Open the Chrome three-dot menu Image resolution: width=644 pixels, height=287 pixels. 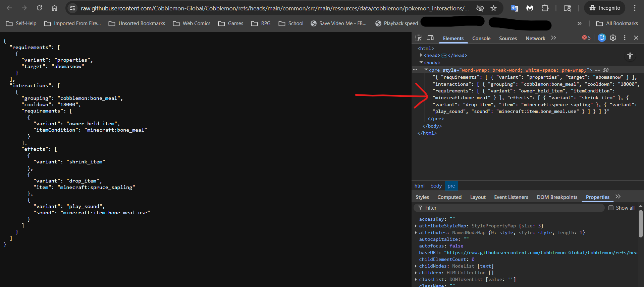click(635, 8)
